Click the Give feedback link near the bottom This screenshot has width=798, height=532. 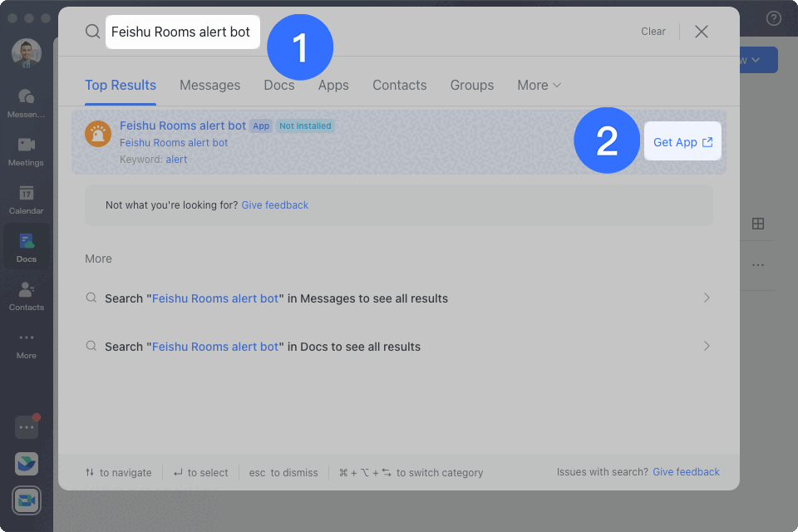click(686, 472)
